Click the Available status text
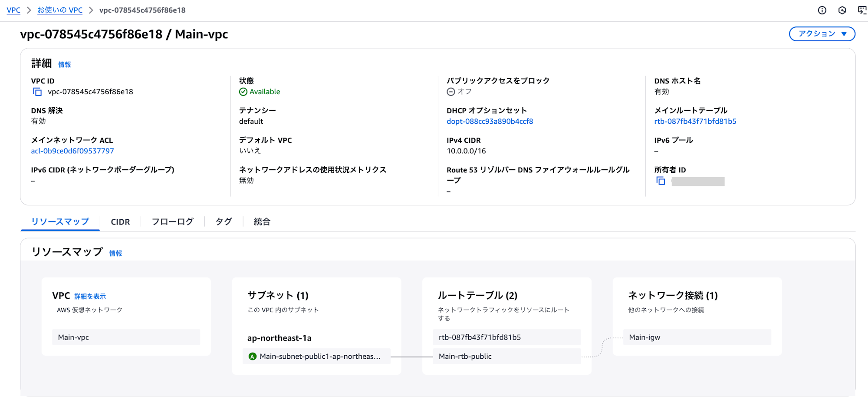Image resolution: width=868 pixels, height=403 pixels. click(x=265, y=92)
